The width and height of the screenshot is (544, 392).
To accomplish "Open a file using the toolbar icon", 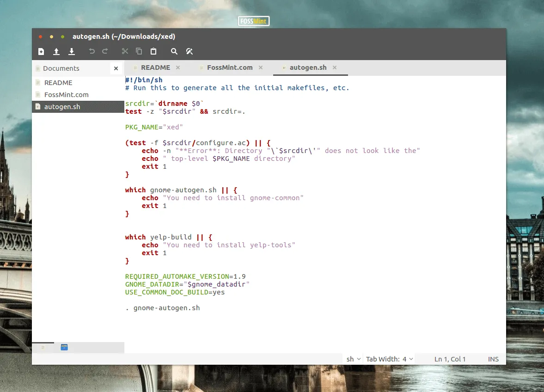I will (56, 51).
